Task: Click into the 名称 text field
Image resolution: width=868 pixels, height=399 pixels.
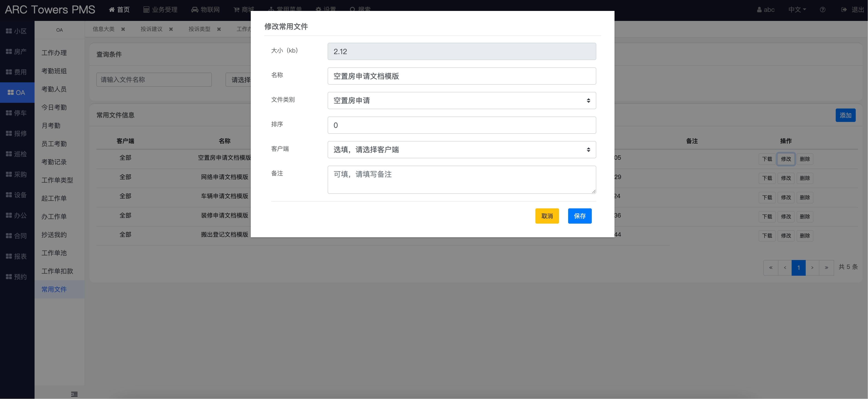Action: point(461,76)
